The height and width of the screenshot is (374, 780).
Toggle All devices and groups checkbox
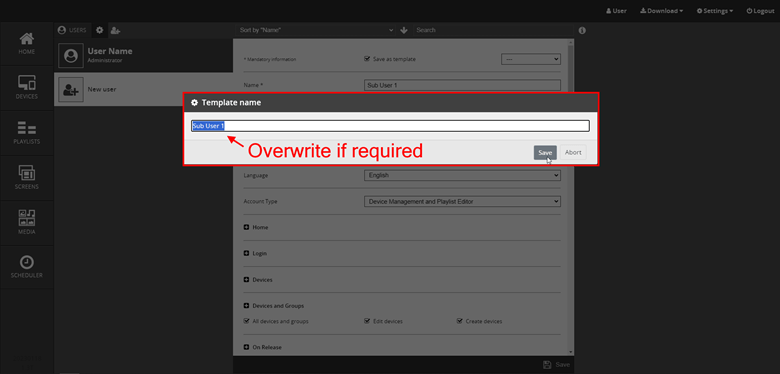tap(246, 321)
